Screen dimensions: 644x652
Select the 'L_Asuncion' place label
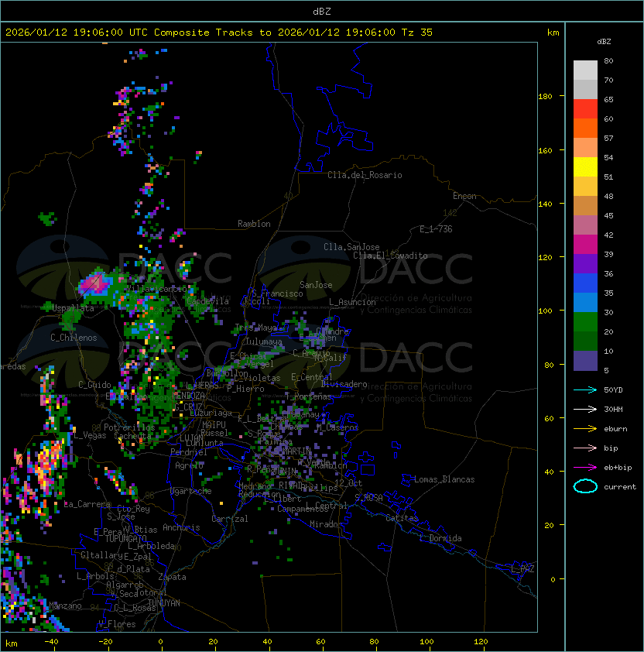click(352, 302)
